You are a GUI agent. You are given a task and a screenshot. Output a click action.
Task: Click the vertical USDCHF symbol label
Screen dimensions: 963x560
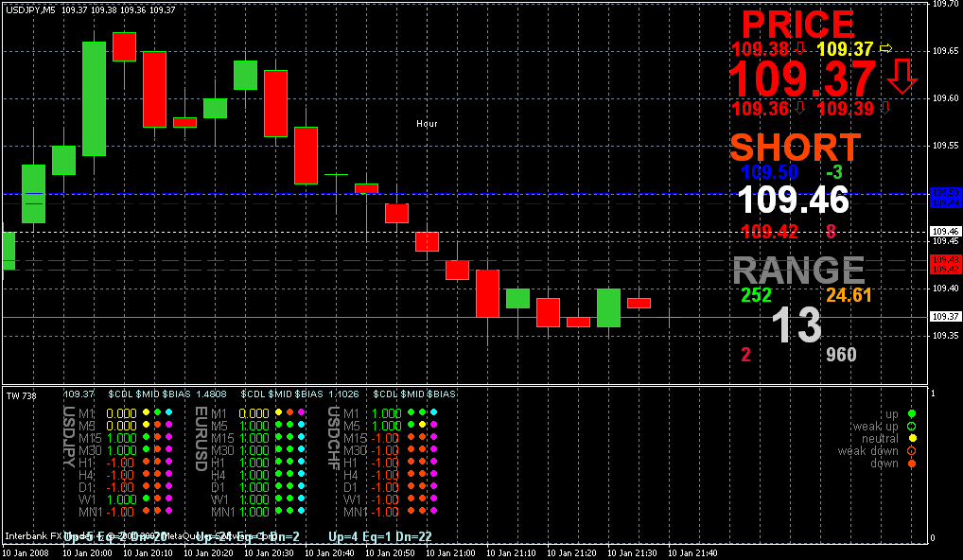[334, 438]
